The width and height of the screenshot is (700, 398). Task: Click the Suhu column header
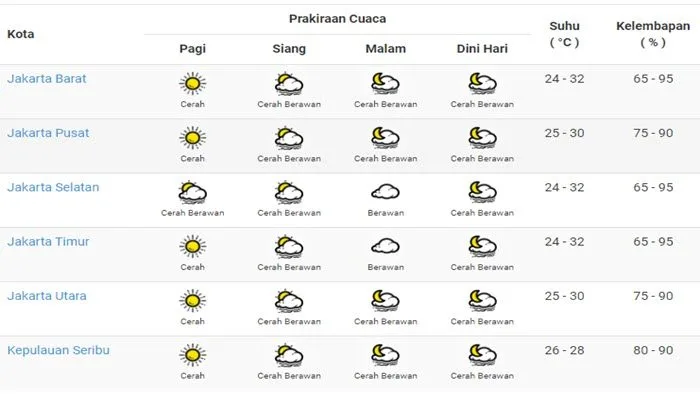tap(564, 34)
